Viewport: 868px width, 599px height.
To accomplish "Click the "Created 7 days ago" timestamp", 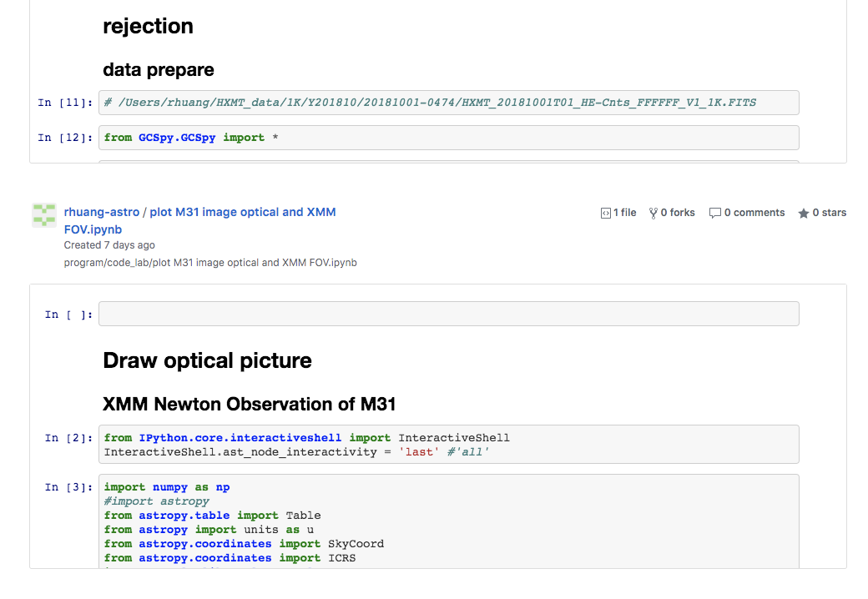I will pos(109,245).
